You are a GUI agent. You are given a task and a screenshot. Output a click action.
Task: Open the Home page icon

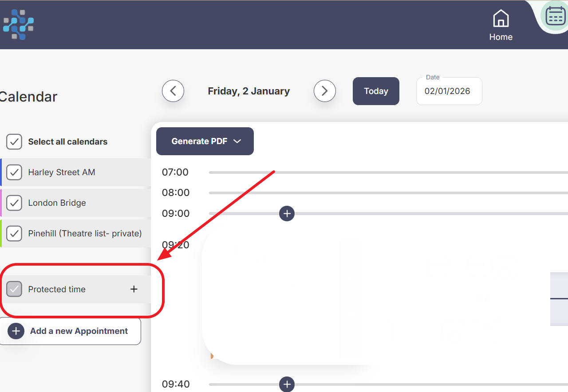(x=501, y=20)
